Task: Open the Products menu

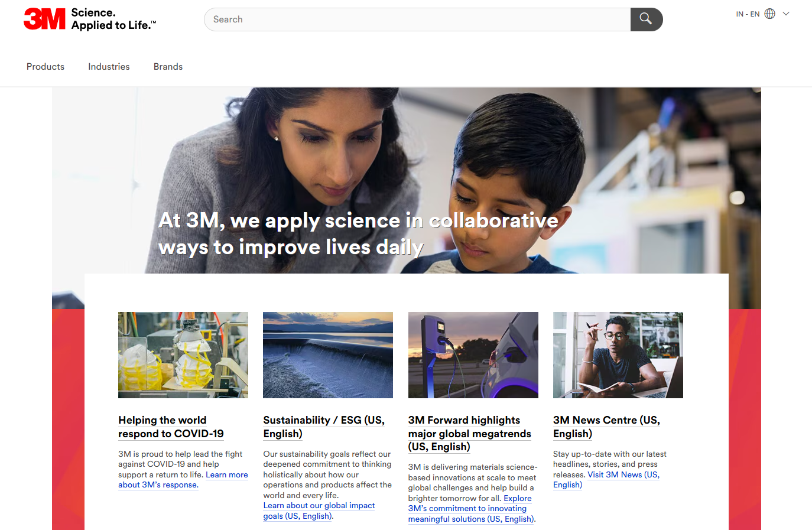Action: click(46, 67)
